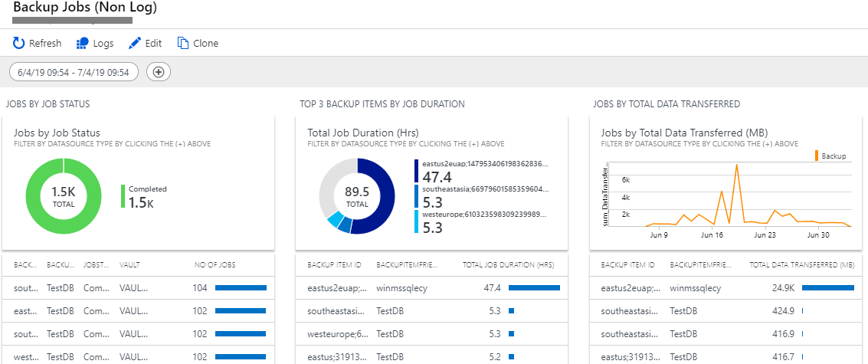
Task: Click the eastus2euap legend entry 47.4
Action: point(481,171)
